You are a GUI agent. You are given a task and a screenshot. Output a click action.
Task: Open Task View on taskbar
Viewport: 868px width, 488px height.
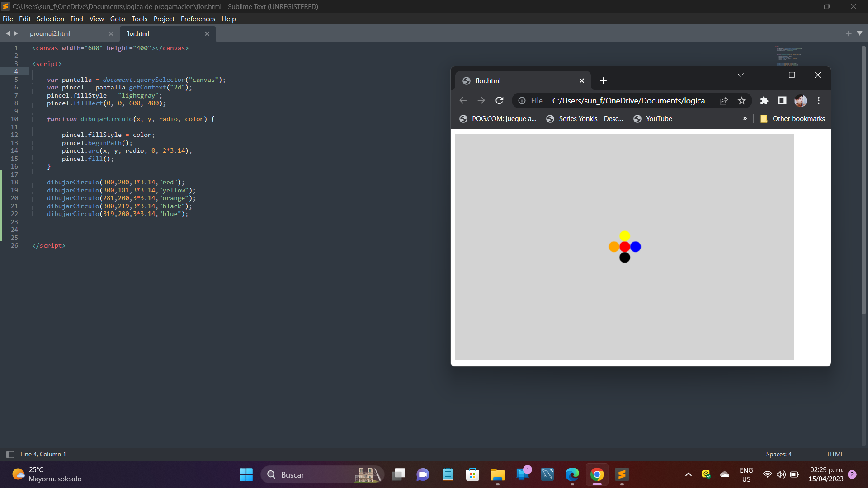pos(398,474)
